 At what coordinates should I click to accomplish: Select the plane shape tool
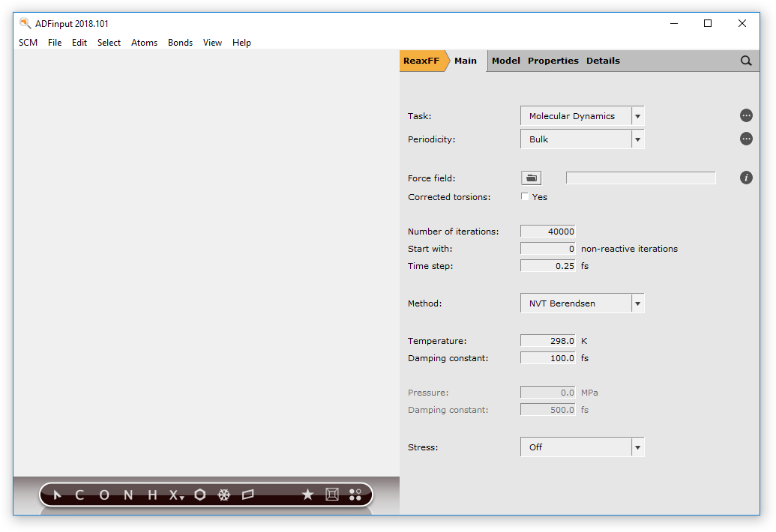248,495
